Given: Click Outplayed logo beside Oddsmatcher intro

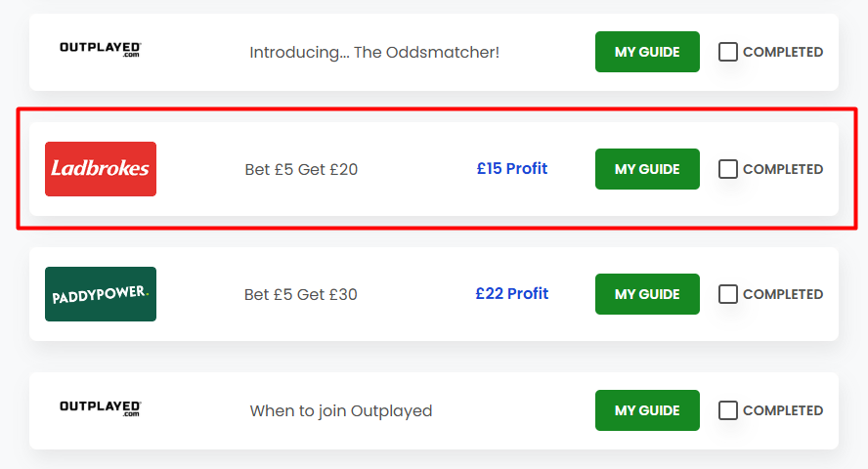Looking at the screenshot, I should (101, 49).
